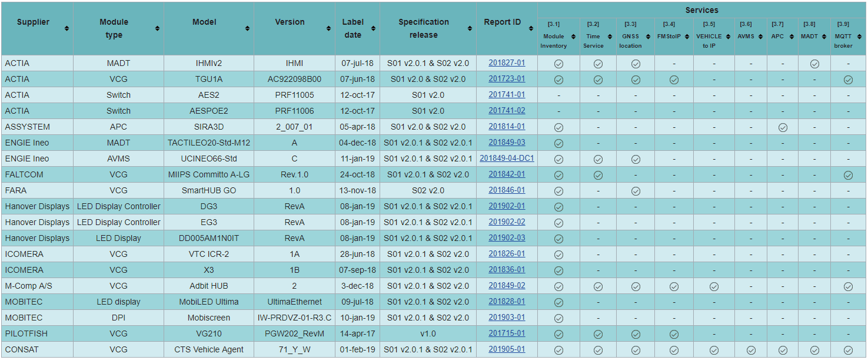Open report 201826-01 link
The height and width of the screenshot is (360, 868).
tap(507, 254)
